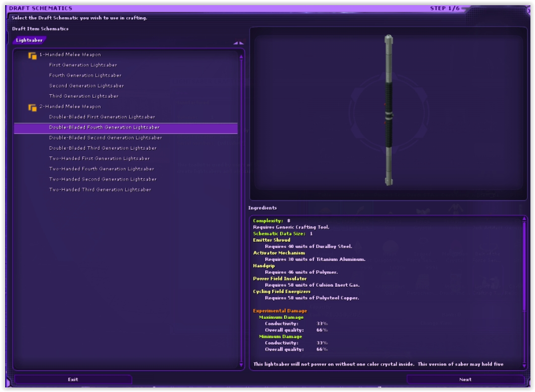Choose Double-Bladed Second Generation Lightsaber
The height and width of the screenshot is (392, 535).
(105, 138)
